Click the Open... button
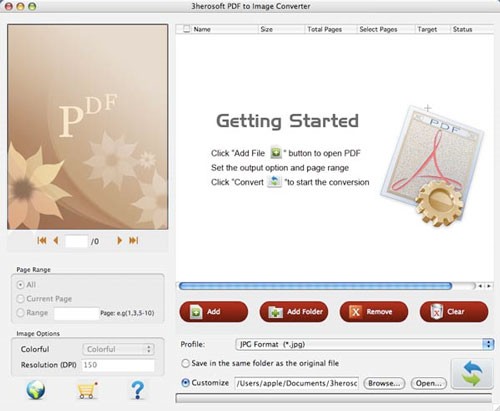Image resolution: width=500 pixels, height=411 pixels. (x=429, y=383)
